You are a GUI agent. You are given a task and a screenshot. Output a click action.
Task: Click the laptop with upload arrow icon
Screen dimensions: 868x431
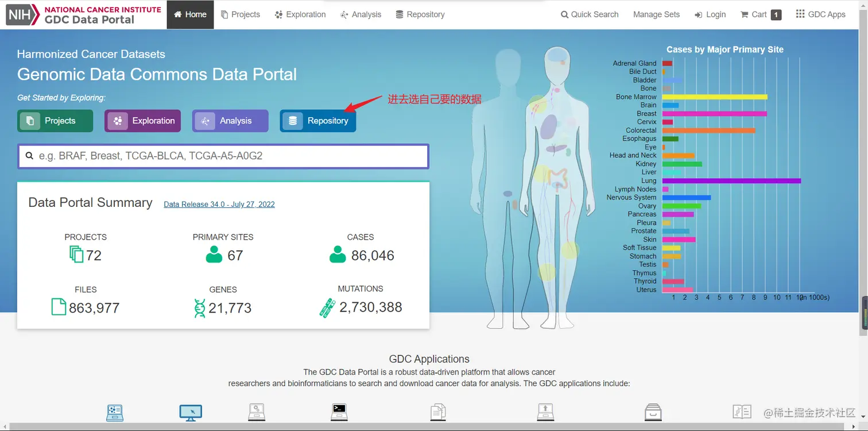pyautogui.click(x=545, y=412)
